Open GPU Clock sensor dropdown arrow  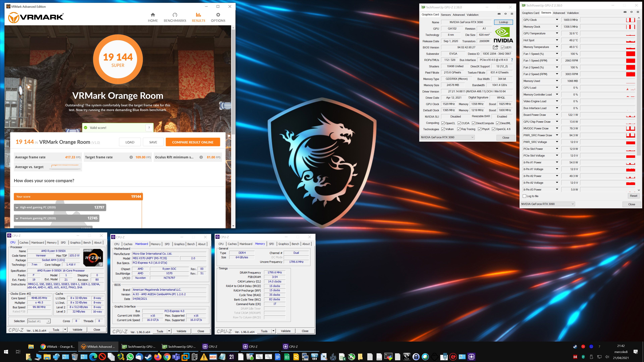tap(557, 20)
